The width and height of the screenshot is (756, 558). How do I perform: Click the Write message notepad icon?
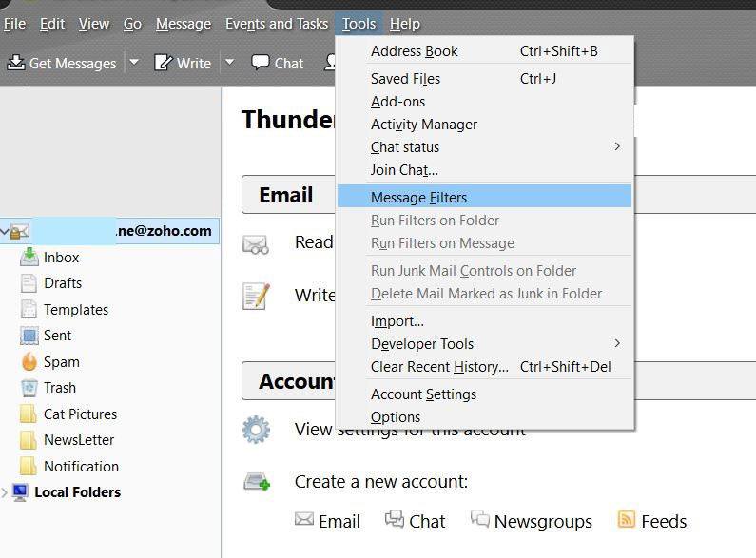tap(256, 296)
